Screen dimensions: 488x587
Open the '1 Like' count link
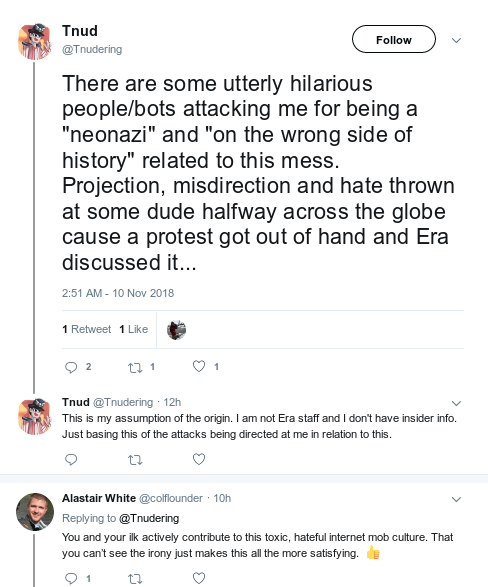[134, 329]
